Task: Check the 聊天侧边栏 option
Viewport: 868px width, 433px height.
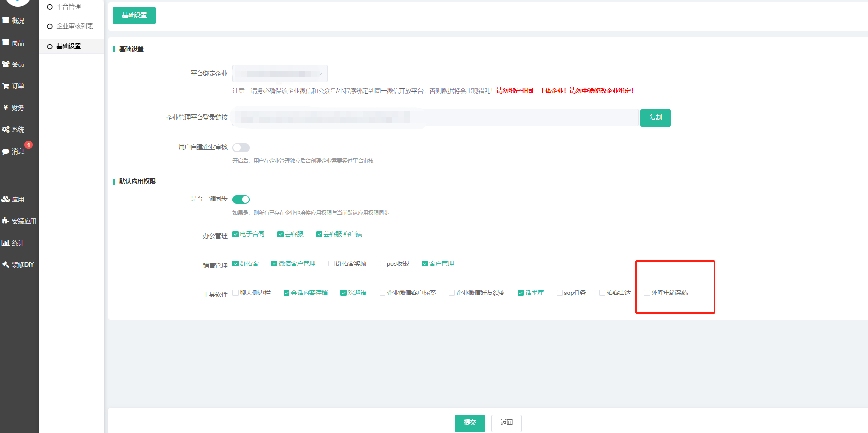Action: tap(236, 293)
